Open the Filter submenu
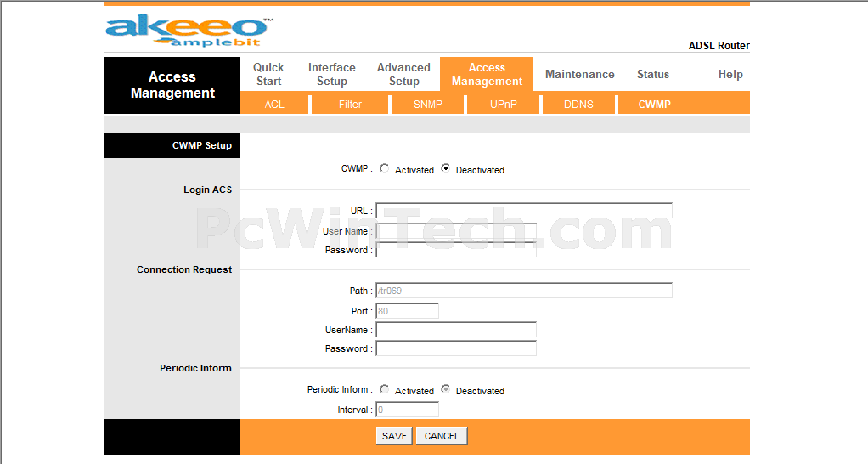The width and height of the screenshot is (868, 464). tap(350, 104)
